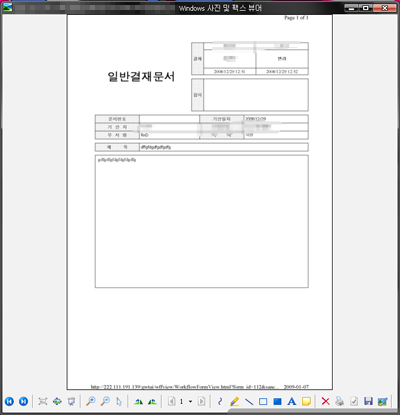Start the slide show
The height and width of the screenshot is (415, 400).
tap(71, 401)
